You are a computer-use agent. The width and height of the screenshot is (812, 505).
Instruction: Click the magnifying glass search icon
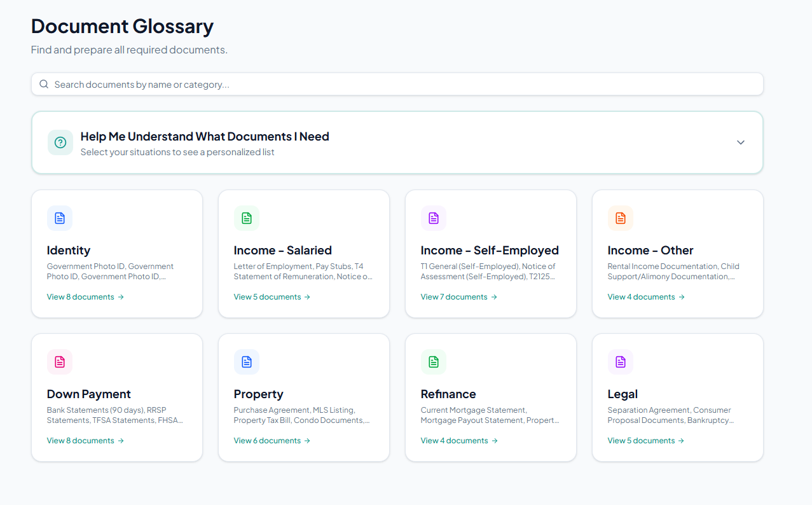pyautogui.click(x=43, y=83)
